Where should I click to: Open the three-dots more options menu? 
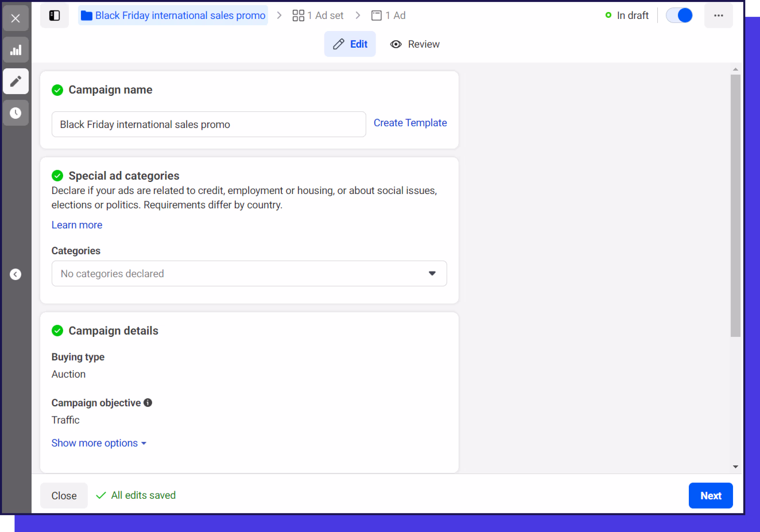[718, 15]
